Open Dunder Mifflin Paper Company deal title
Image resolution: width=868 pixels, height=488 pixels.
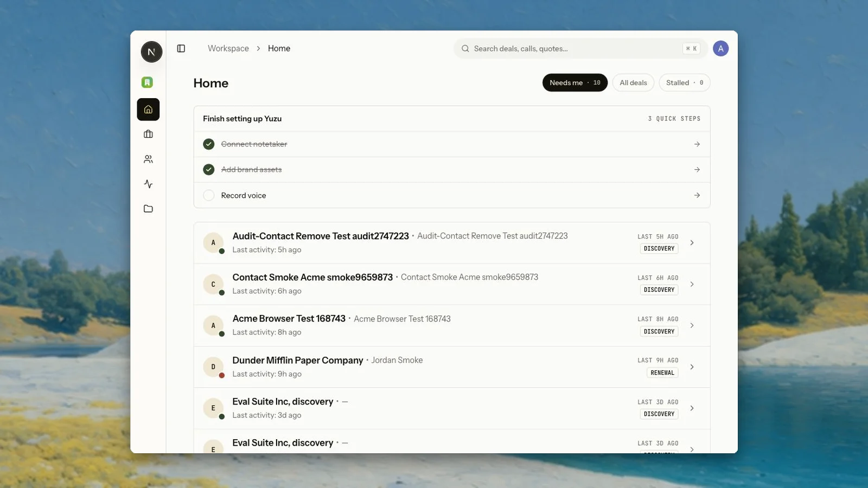click(x=298, y=360)
